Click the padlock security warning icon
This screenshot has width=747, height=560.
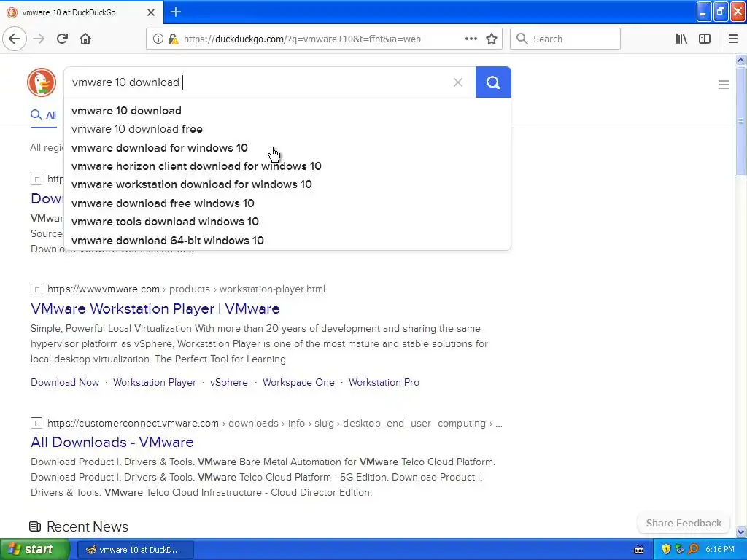pos(174,39)
